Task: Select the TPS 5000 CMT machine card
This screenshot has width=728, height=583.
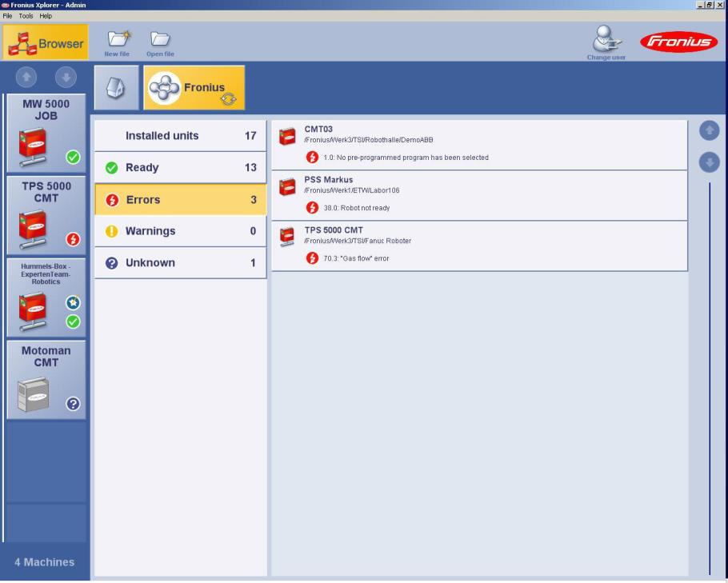Action: click(46, 215)
